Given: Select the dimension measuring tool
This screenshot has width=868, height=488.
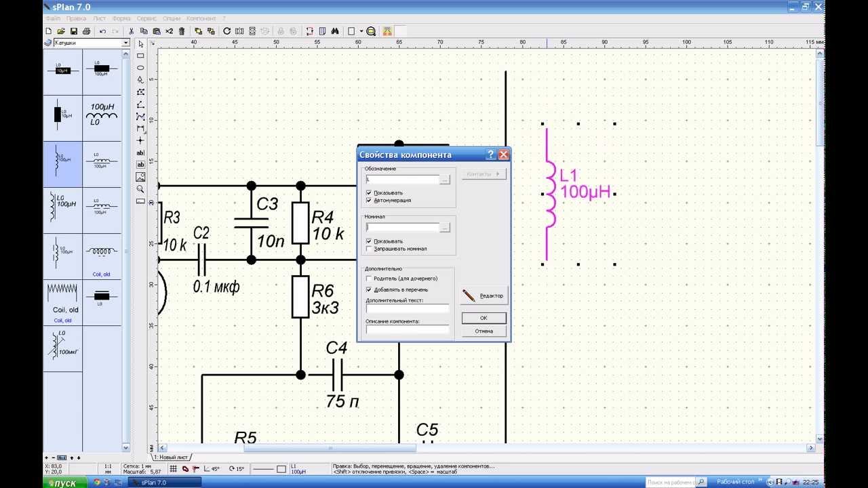Looking at the screenshot, I should pyautogui.click(x=140, y=128).
